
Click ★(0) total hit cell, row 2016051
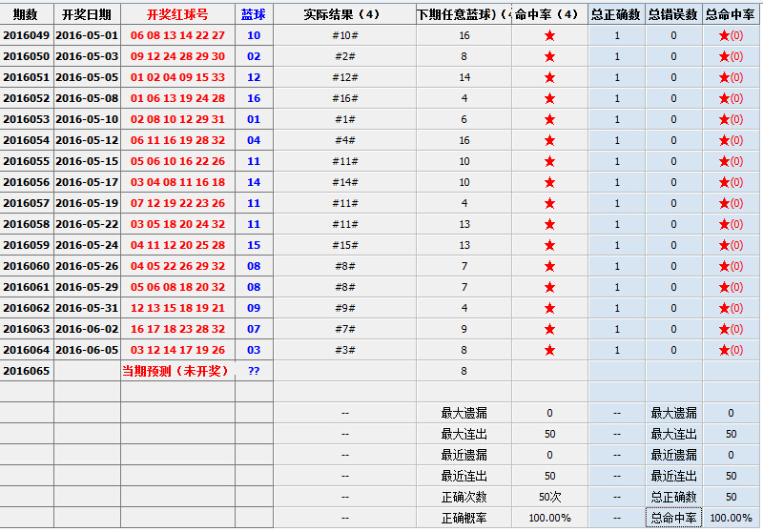coord(731,77)
